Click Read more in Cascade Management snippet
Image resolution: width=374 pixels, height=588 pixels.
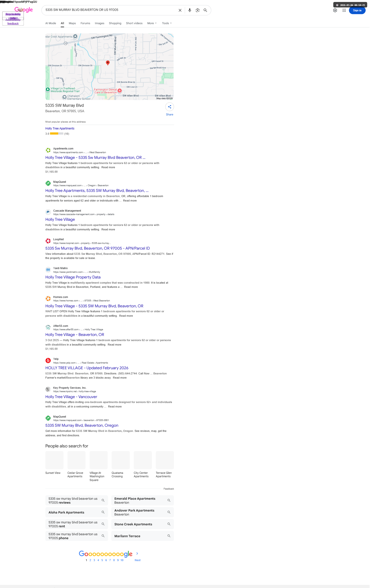pos(108,229)
